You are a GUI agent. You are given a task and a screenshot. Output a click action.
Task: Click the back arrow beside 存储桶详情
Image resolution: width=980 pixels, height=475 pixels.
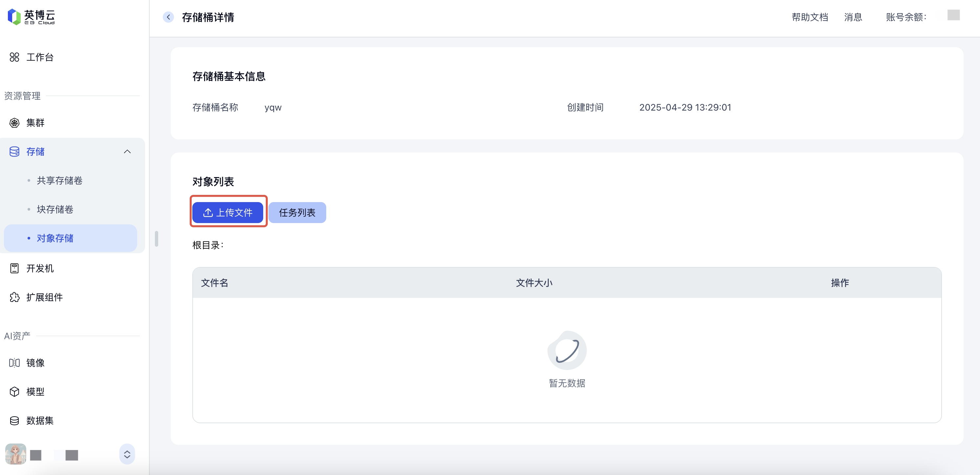tap(168, 17)
